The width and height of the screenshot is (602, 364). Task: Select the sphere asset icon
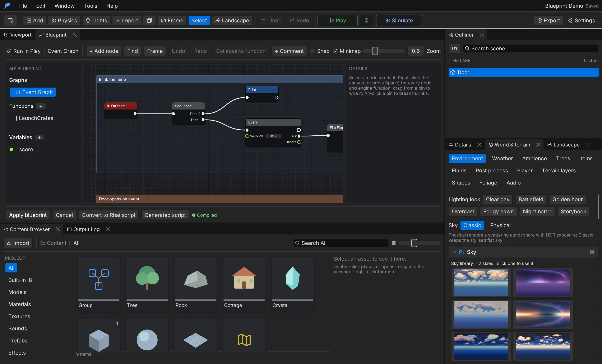[147, 340]
